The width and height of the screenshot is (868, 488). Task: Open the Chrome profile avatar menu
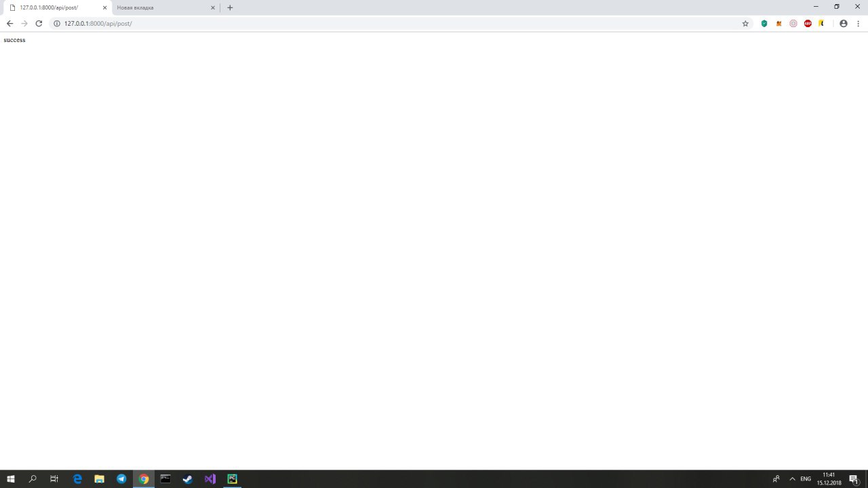tap(844, 23)
